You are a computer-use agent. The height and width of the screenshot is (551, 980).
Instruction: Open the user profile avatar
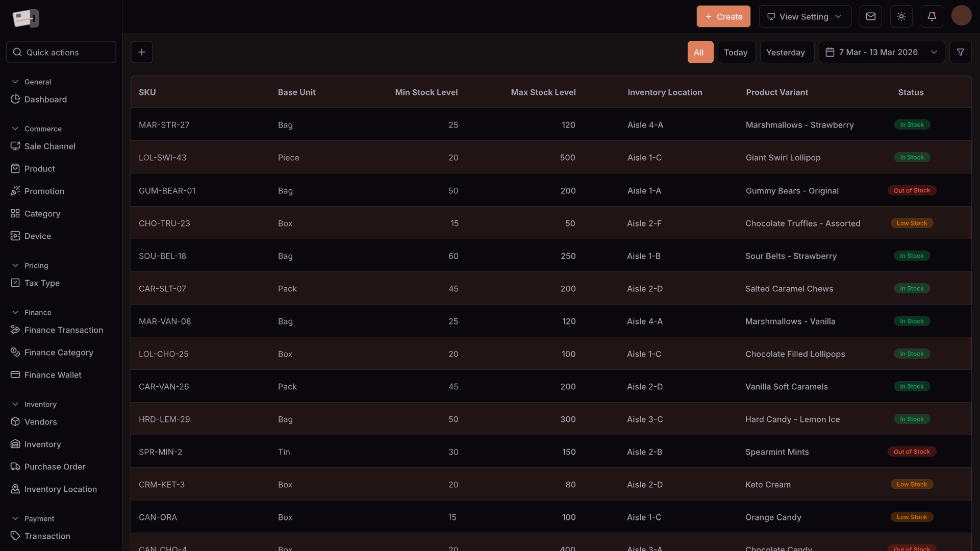[961, 16]
